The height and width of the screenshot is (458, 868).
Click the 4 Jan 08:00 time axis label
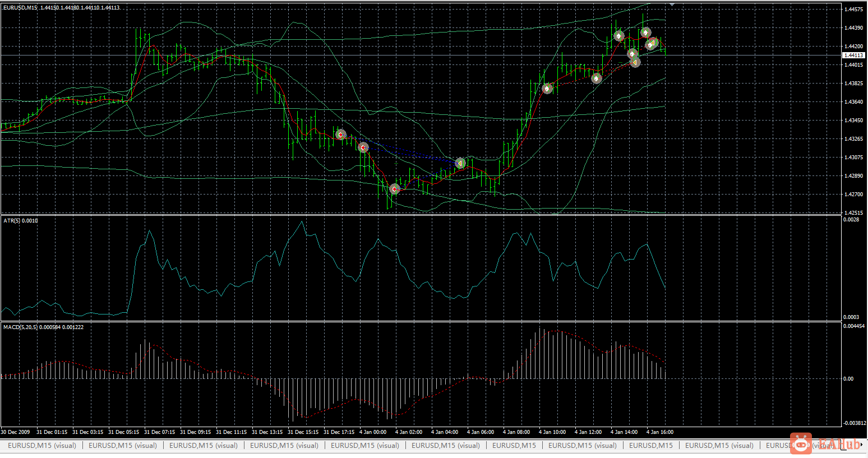point(516,432)
